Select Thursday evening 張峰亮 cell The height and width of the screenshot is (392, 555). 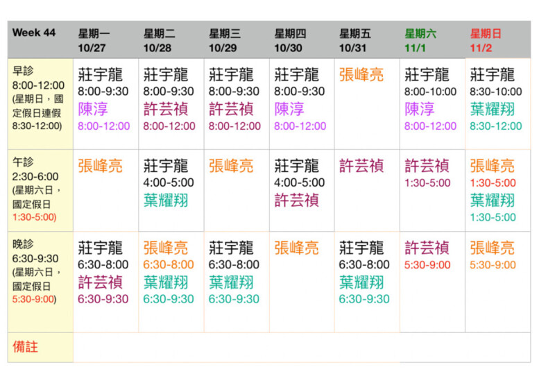pos(296,248)
